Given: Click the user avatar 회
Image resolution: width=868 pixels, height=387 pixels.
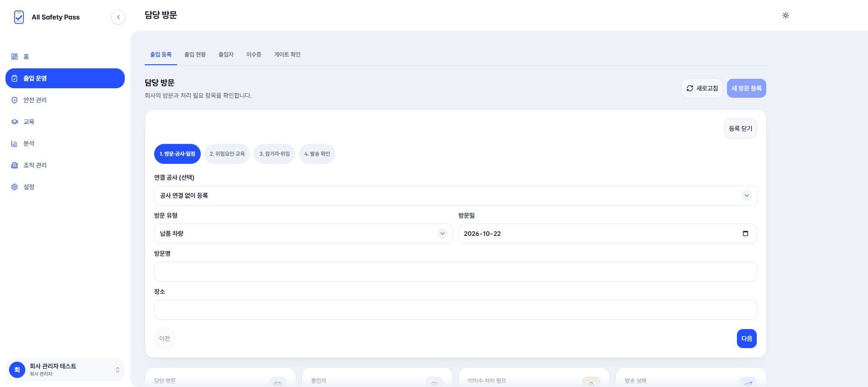Looking at the screenshot, I should 17,370.
